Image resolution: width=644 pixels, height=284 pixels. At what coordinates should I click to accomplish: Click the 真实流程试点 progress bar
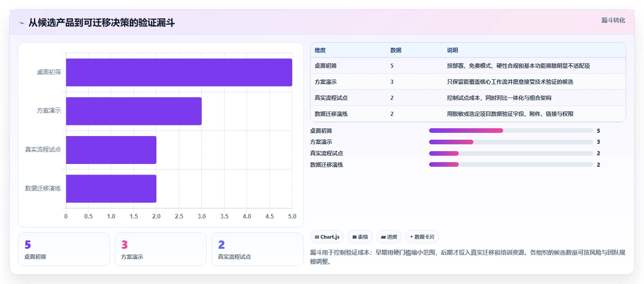[511, 153]
